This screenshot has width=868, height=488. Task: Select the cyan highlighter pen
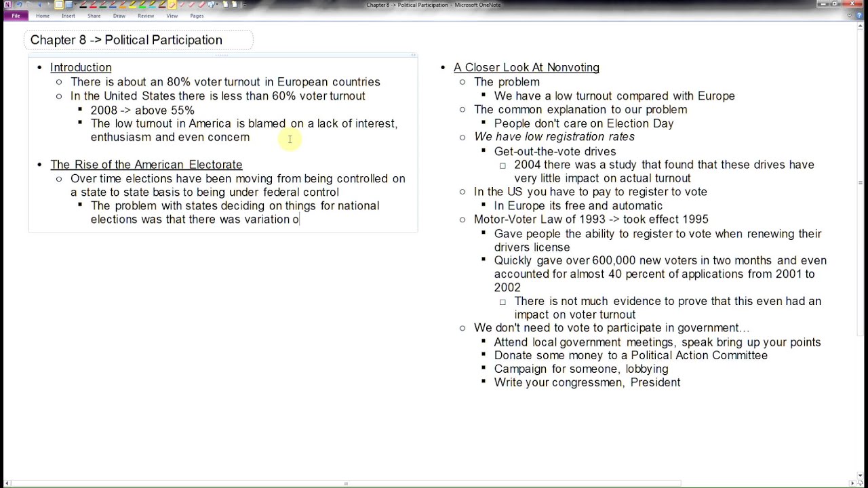point(153,5)
